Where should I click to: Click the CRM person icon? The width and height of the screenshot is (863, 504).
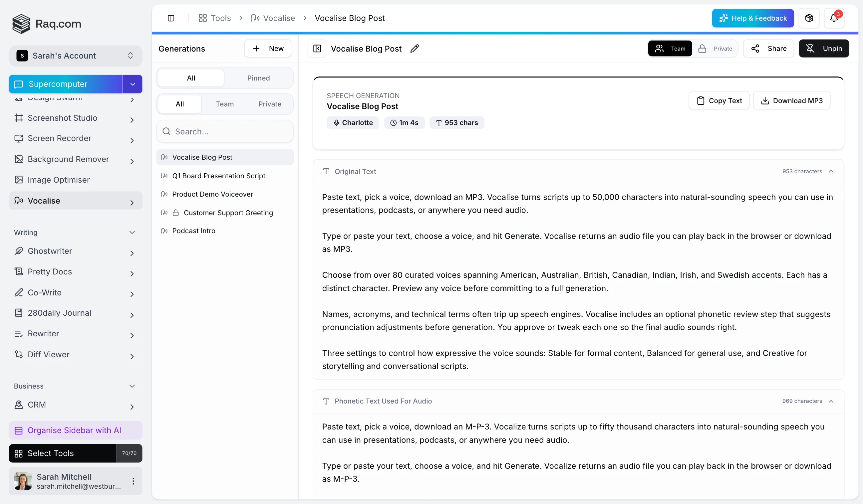click(19, 405)
